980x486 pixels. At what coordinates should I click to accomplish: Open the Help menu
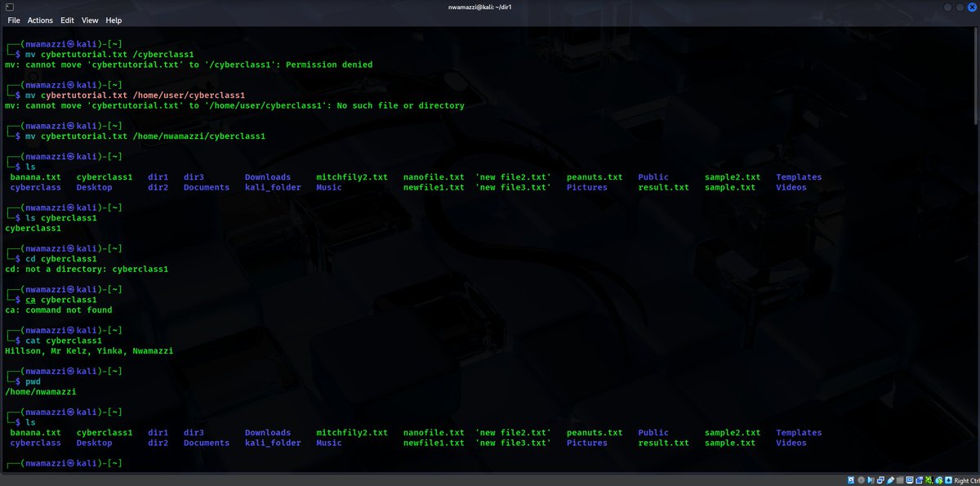[x=114, y=20]
